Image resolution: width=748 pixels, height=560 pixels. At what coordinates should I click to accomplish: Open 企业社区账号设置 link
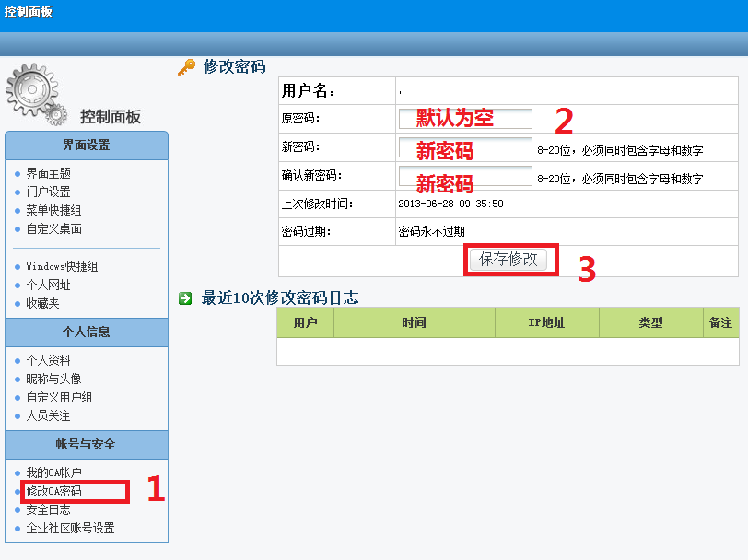[x=70, y=528]
